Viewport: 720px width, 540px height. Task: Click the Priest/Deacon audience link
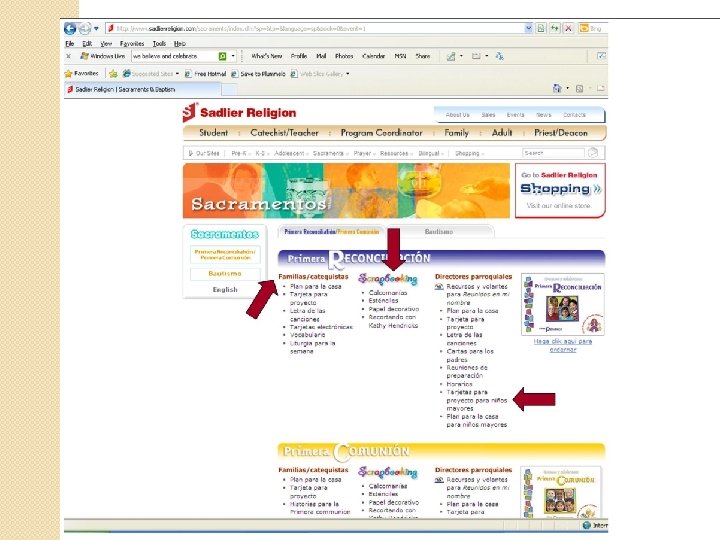(561, 133)
